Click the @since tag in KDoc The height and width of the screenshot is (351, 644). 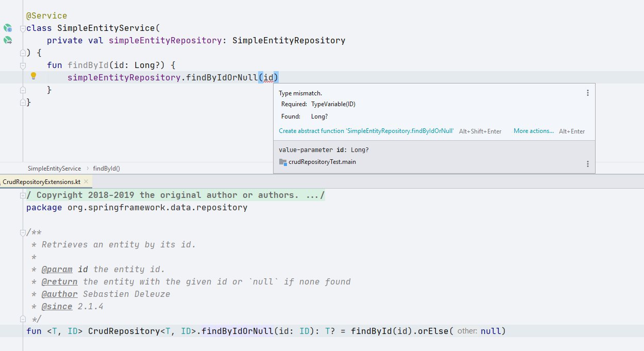click(x=57, y=307)
